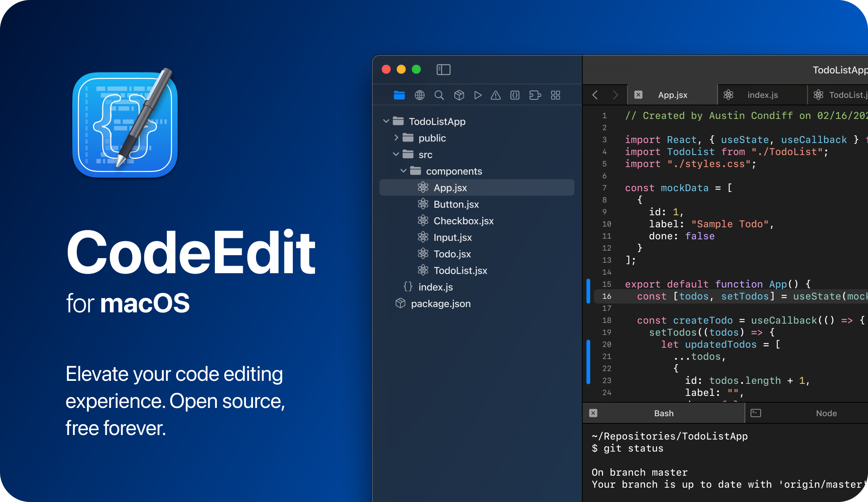Viewport: 868px width, 502px height.
Task: Click the 'mockData' identifier on line 7
Action: (x=685, y=188)
